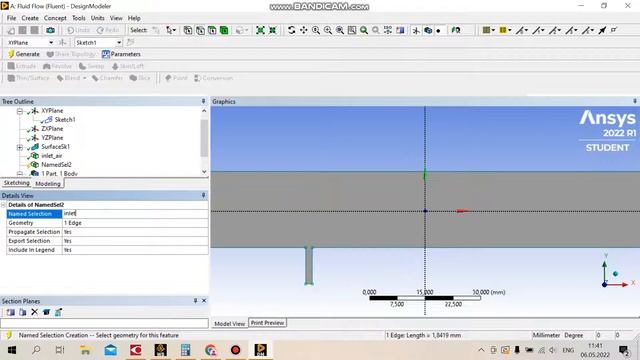Open Mail app from taskbar
The height and width of the screenshot is (360, 640).
(111, 350)
